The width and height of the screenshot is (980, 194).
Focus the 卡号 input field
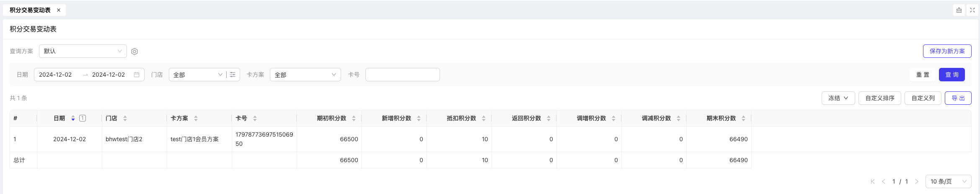tap(403, 75)
